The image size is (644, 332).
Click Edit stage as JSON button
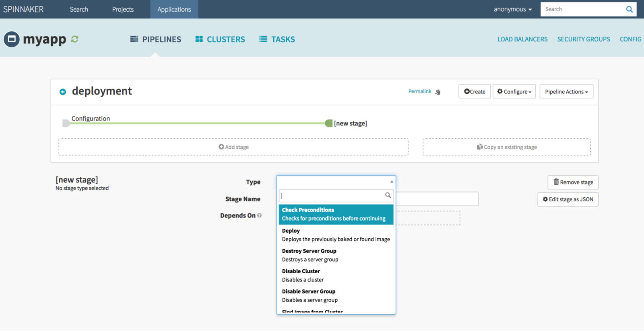tap(568, 199)
